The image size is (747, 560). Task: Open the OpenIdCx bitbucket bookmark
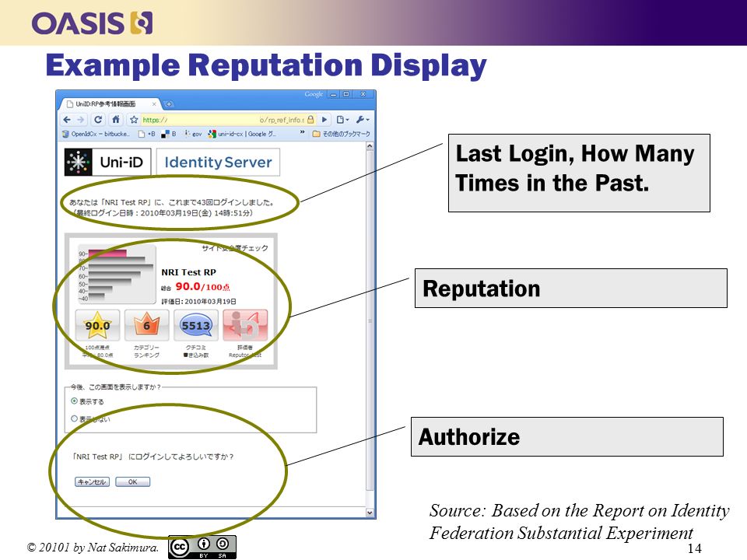(x=96, y=134)
